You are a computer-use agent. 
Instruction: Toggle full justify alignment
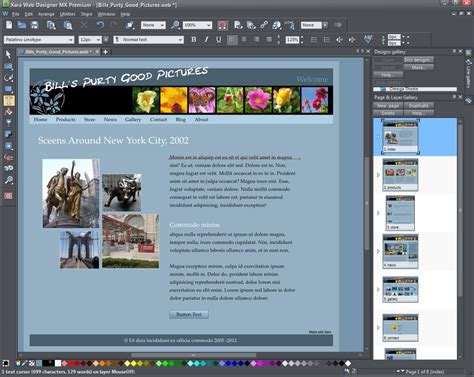(x=269, y=40)
